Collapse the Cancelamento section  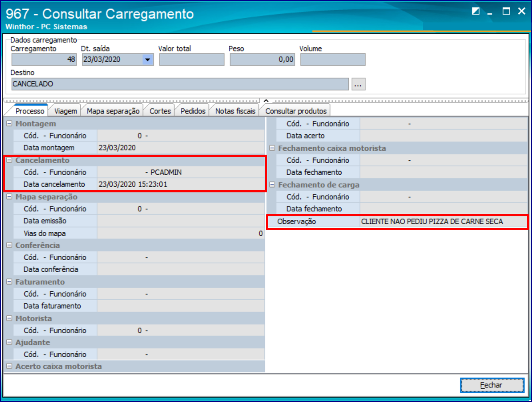coord(9,160)
